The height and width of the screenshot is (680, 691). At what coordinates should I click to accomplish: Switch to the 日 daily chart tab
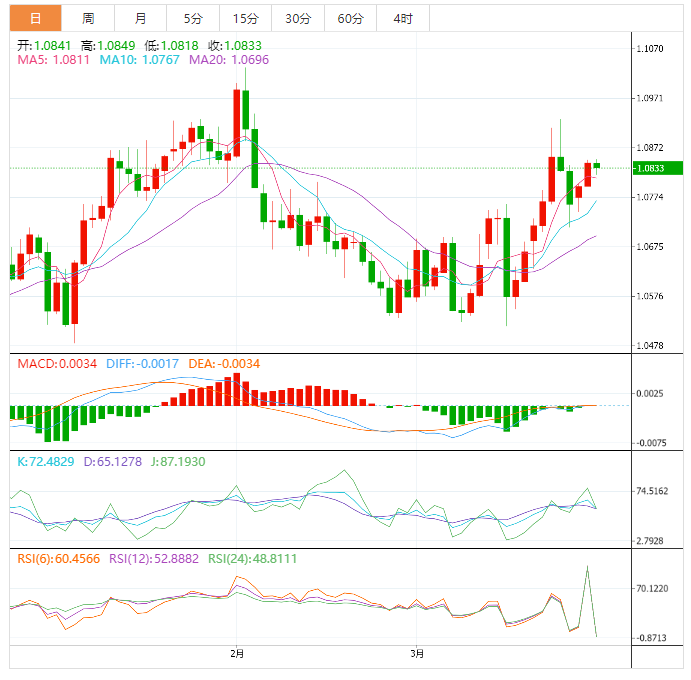pyautogui.click(x=35, y=18)
